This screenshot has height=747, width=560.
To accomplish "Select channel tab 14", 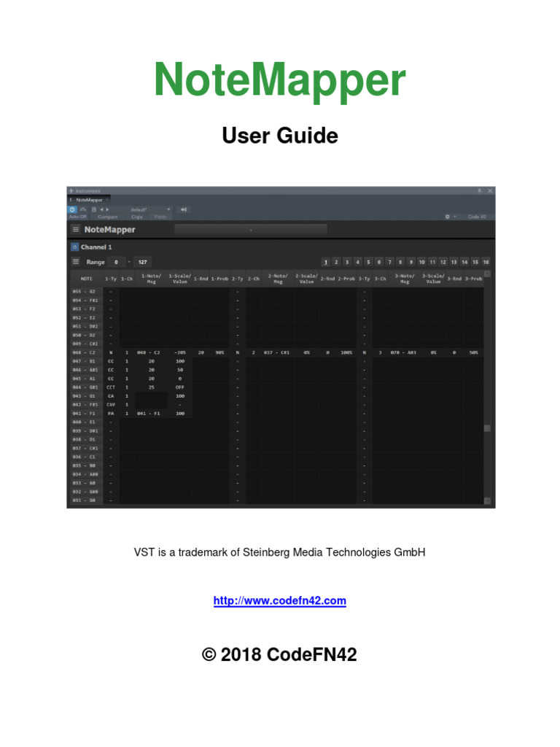I will click(464, 262).
